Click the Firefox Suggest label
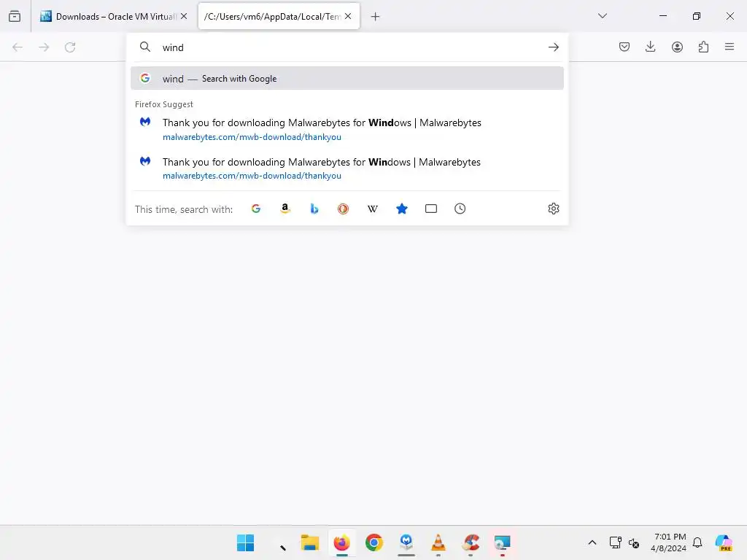The height and width of the screenshot is (560, 747). (164, 104)
